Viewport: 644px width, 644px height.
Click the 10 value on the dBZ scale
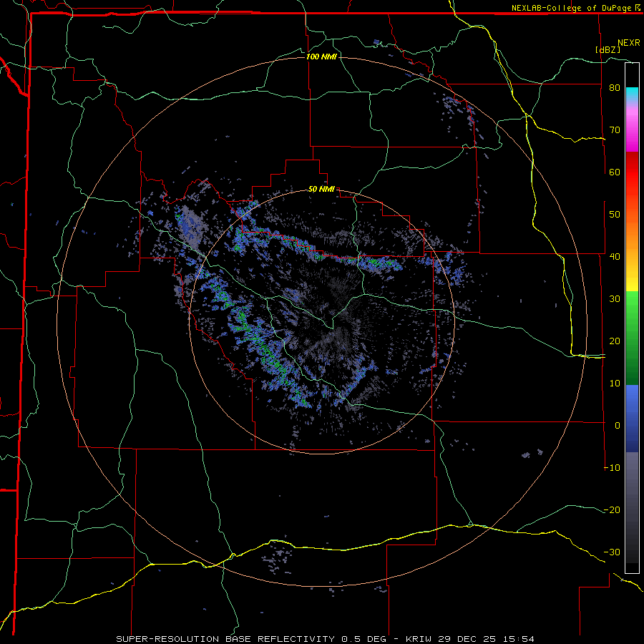tap(615, 384)
